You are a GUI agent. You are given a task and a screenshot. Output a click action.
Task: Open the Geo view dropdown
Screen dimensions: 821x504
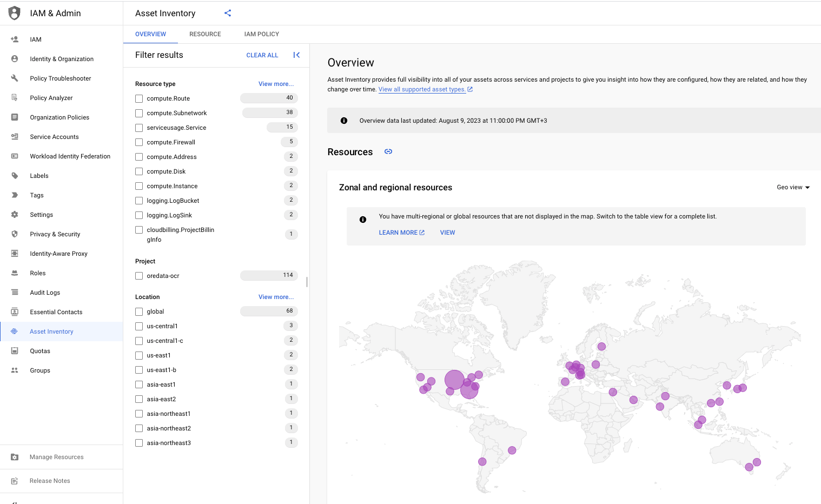(x=793, y=188)
